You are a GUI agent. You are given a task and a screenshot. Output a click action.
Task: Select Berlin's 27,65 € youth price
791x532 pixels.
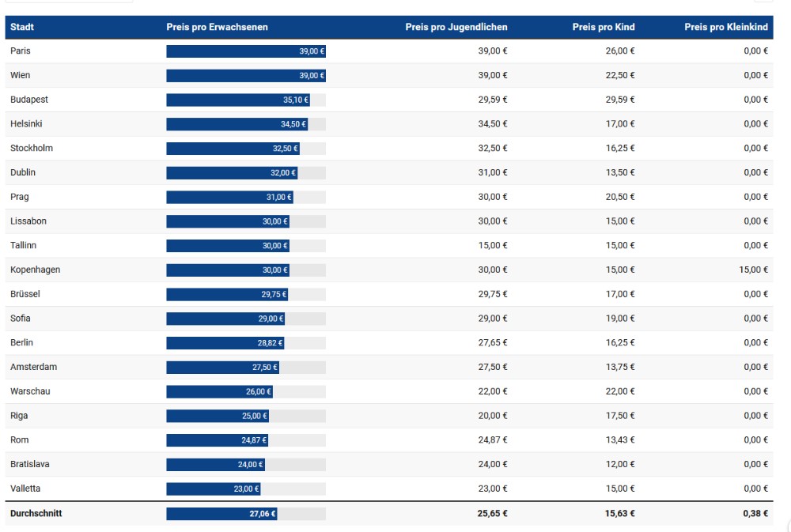click(493, 343)
